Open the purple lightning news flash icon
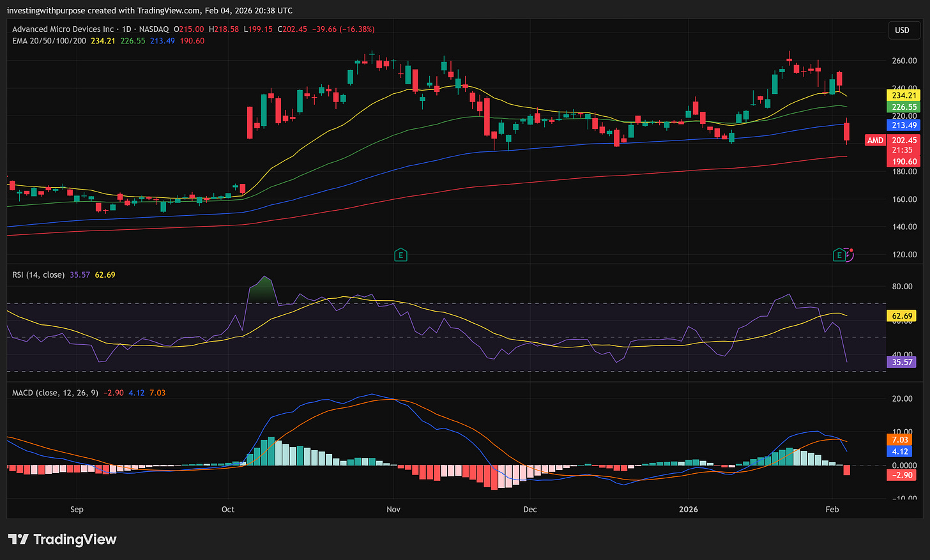Viewport: 930px width, 560px height. click(848, 255)
